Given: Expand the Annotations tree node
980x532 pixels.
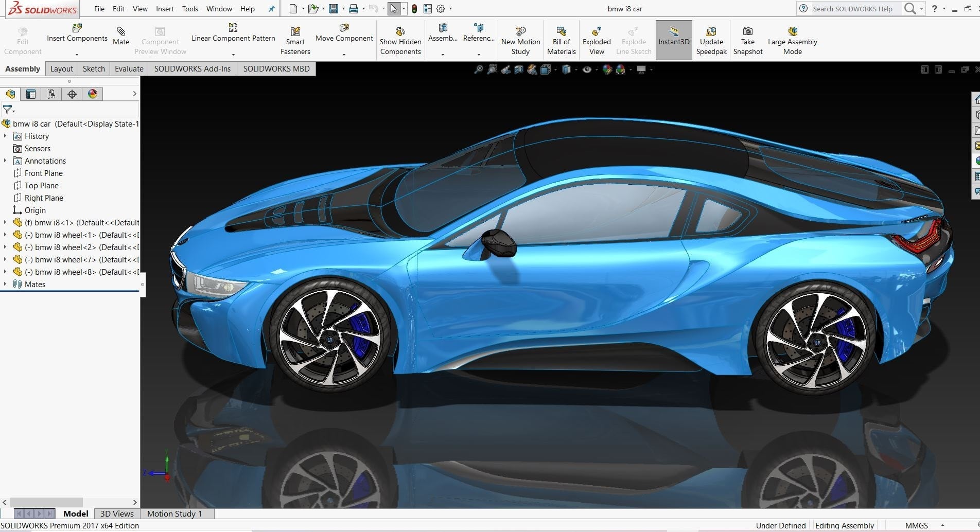Looking at the screenshot, I should click(x=5, y=161).
